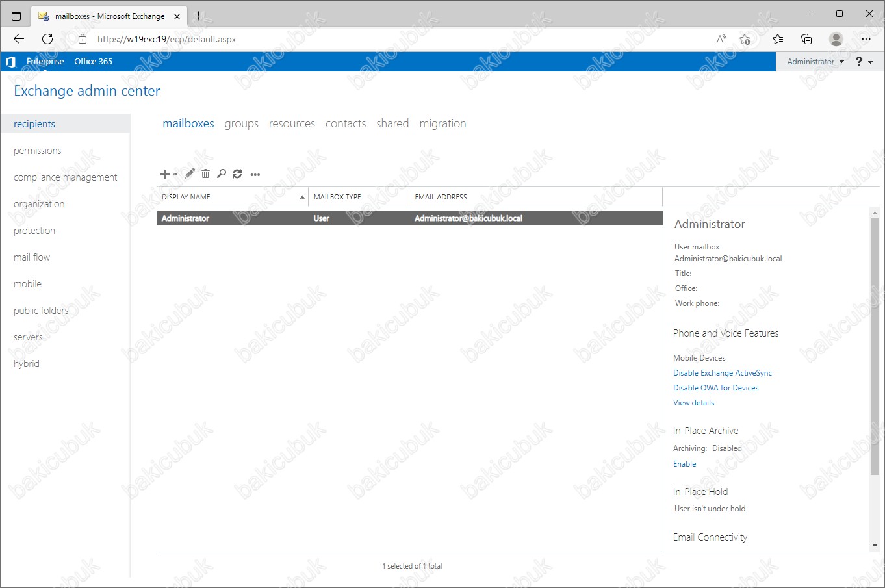This screenshot has height=588, width=885.
Task: Open a new browser tab
Action: [x=199, y=16]
